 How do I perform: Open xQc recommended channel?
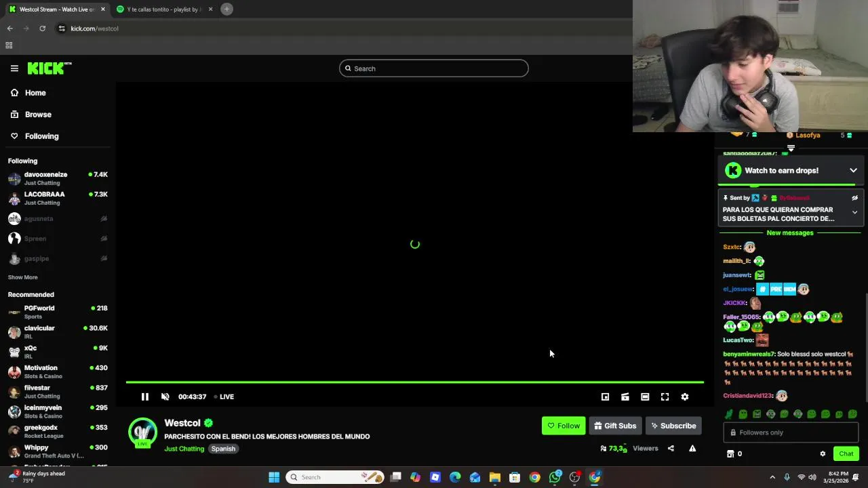tap(58, 352)
